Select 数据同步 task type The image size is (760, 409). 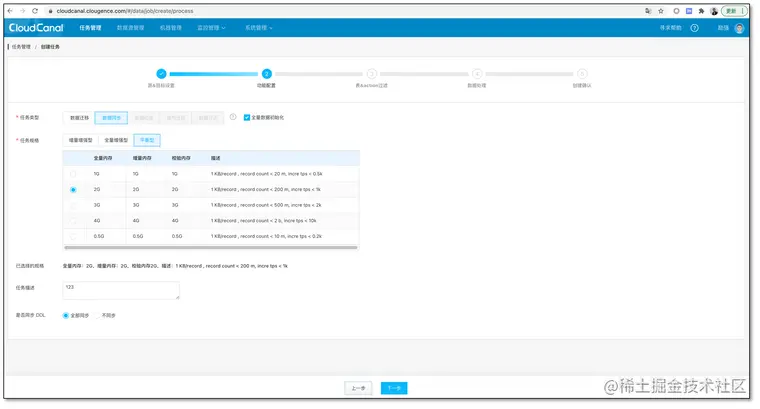(x=111, y=118)
